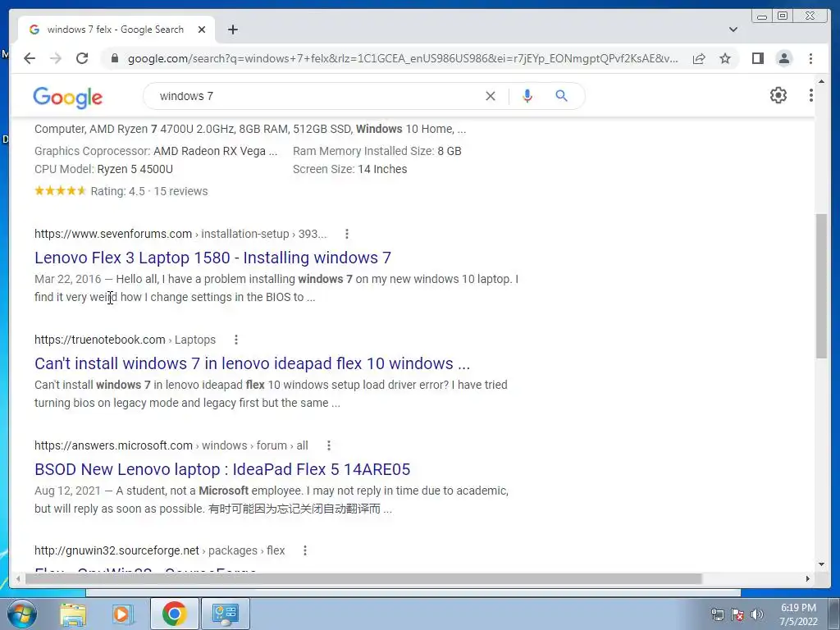Open Google apps menu dots

[x=811, y=95]
